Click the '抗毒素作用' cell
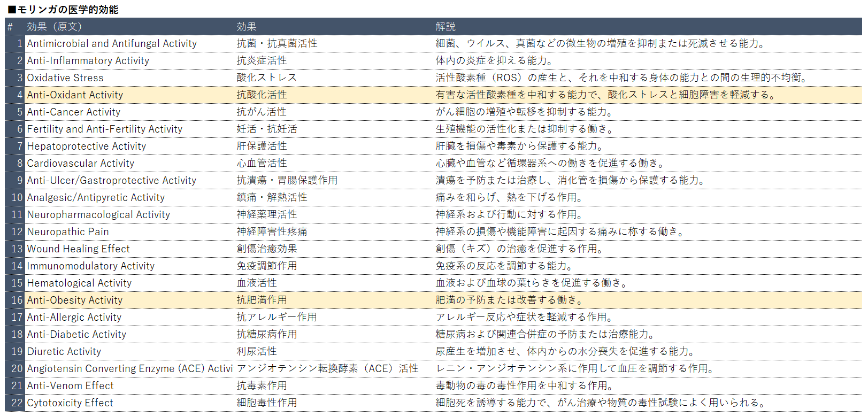Viewport: 868px width, 417px height. pyautogui.click(x=334, y=386)
